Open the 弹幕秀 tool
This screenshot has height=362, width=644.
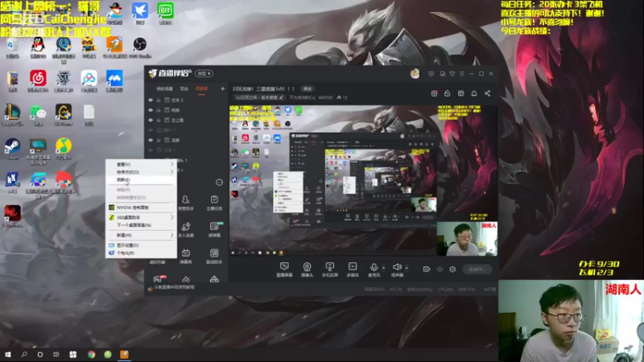[x=186, y=256]
